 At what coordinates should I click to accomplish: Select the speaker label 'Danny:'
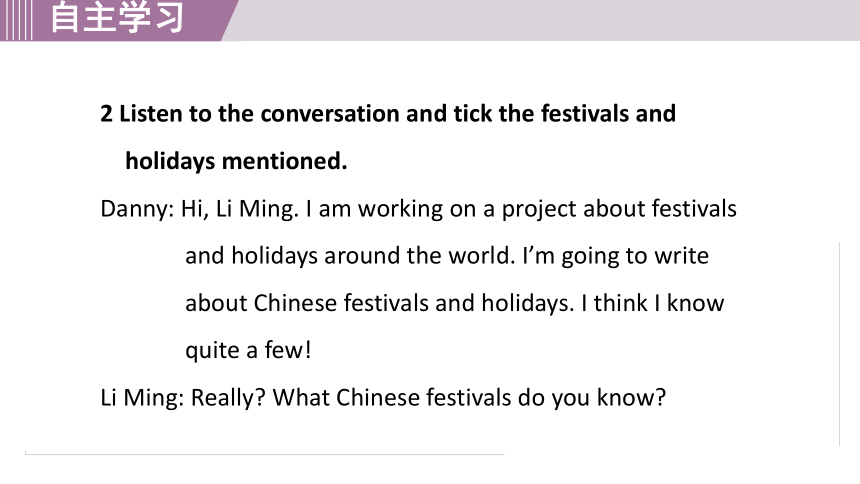[x=137, y=209]
